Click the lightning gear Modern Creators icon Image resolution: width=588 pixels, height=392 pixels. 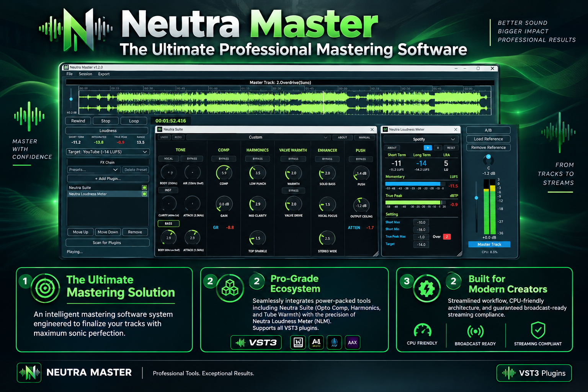point(427,288)
